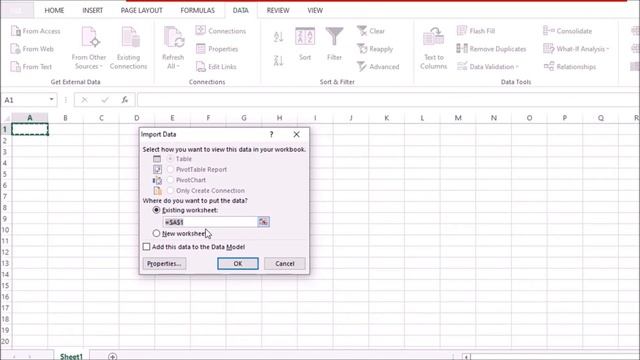
Task: Select row 15 header
Action: [x=5, y=286]
